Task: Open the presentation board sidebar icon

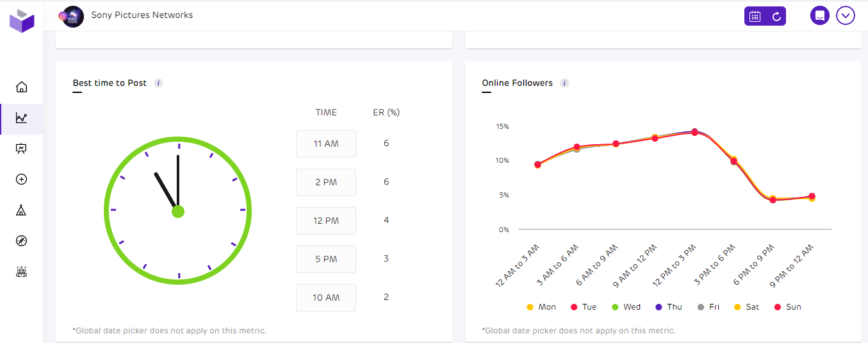Action: click(x=21, y=149)
